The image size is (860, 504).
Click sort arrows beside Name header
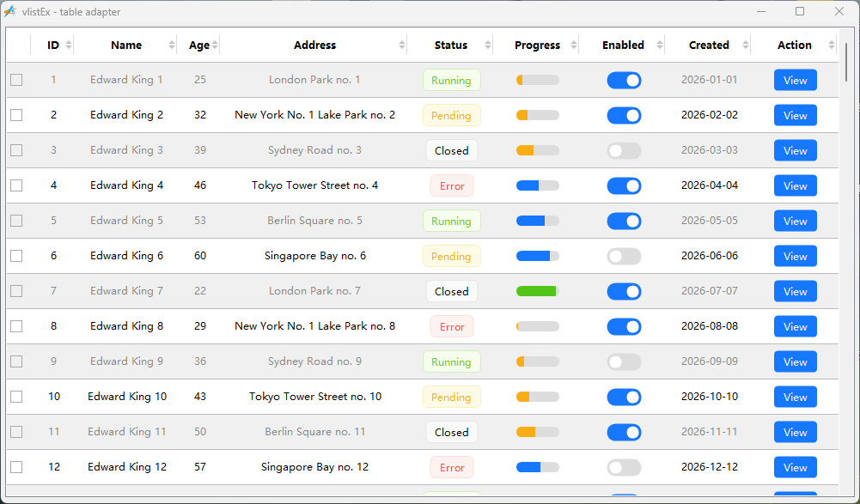tap(172, 45)
